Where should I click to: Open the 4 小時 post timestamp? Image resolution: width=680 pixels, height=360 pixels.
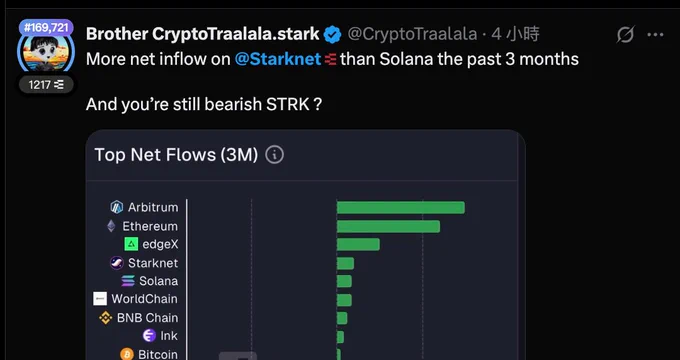pyautogui.click(x=515, y=34)
